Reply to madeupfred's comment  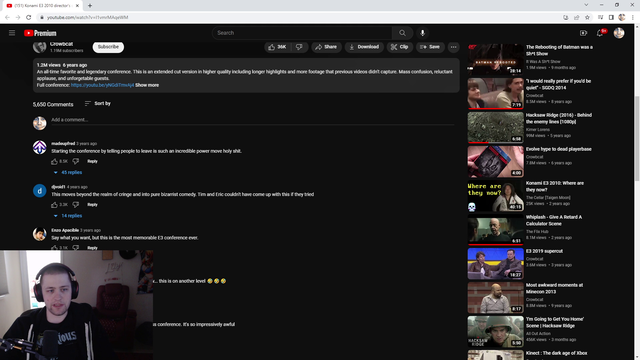click(92, 161)
